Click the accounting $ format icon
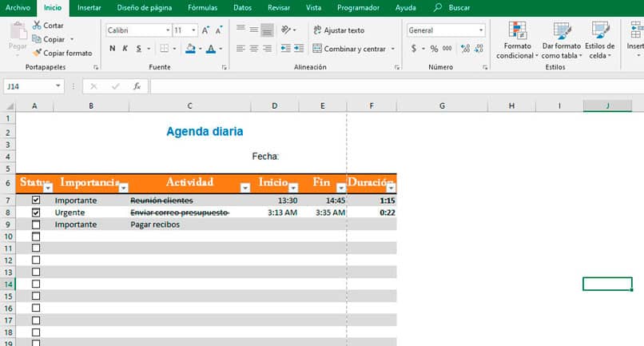The width and height of the screenshot is (644, 346). tap(414, 49)
